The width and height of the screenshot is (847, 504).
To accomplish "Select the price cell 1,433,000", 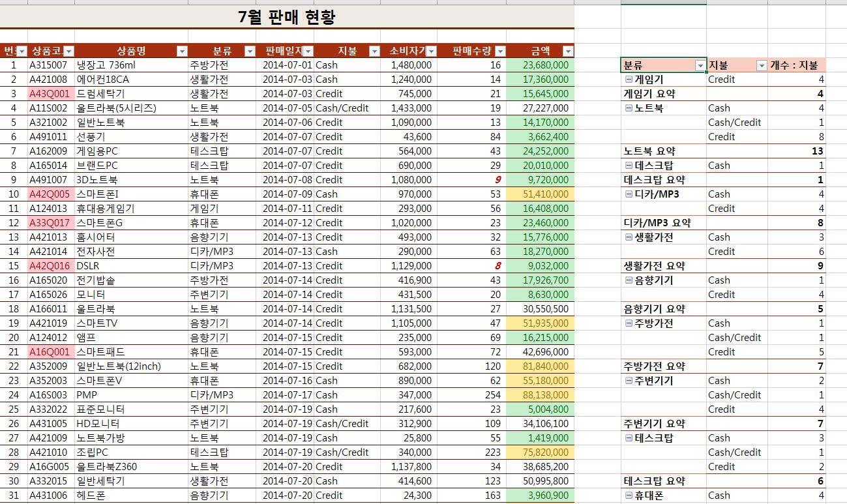I will pyautogui.click(x=408, y=108).
